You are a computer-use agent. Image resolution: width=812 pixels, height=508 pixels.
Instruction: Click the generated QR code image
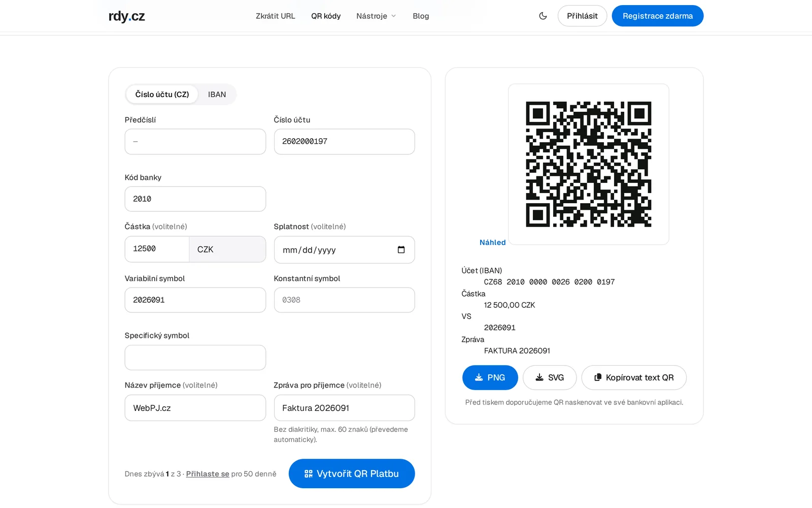point(588,164)
